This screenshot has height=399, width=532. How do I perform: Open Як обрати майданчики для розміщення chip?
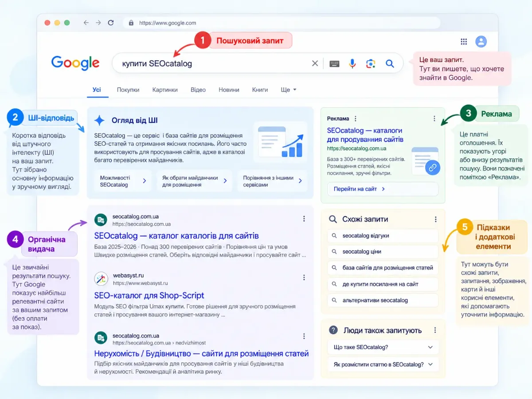[x=194, y=181]
